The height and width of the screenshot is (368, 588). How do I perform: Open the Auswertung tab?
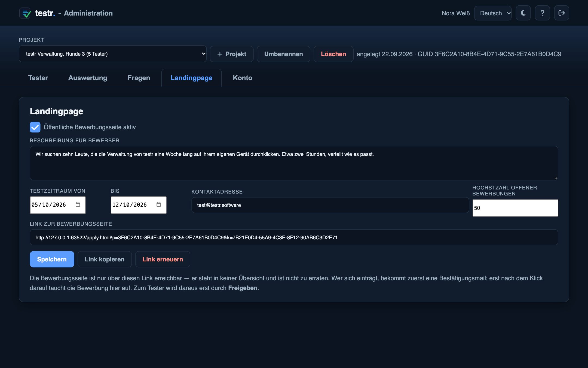(x=88, y=78)
